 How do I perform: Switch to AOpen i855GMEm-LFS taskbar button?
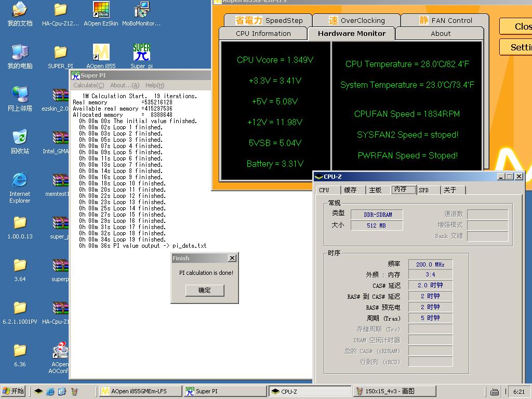point(139,391)
